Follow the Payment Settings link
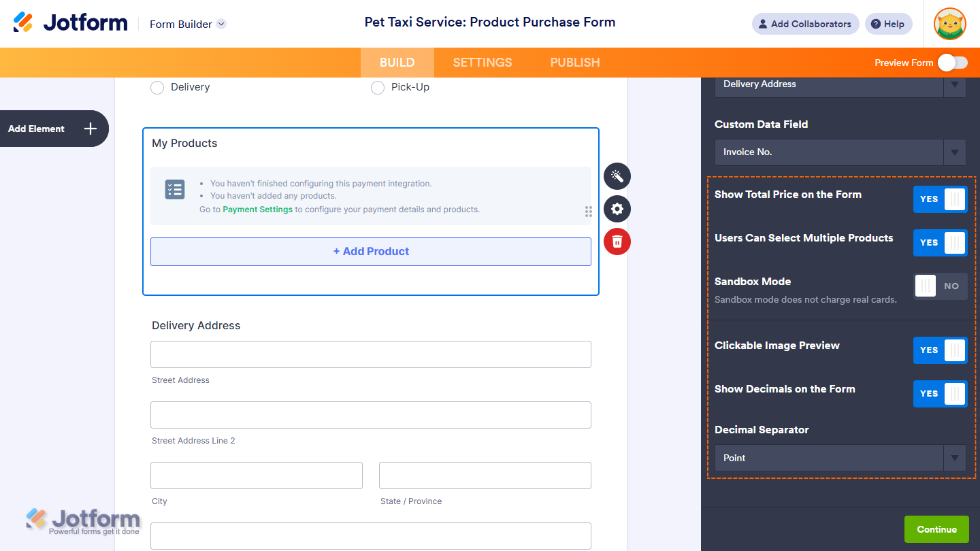Viewport: 980px width, 551px height. click(257, 210)
